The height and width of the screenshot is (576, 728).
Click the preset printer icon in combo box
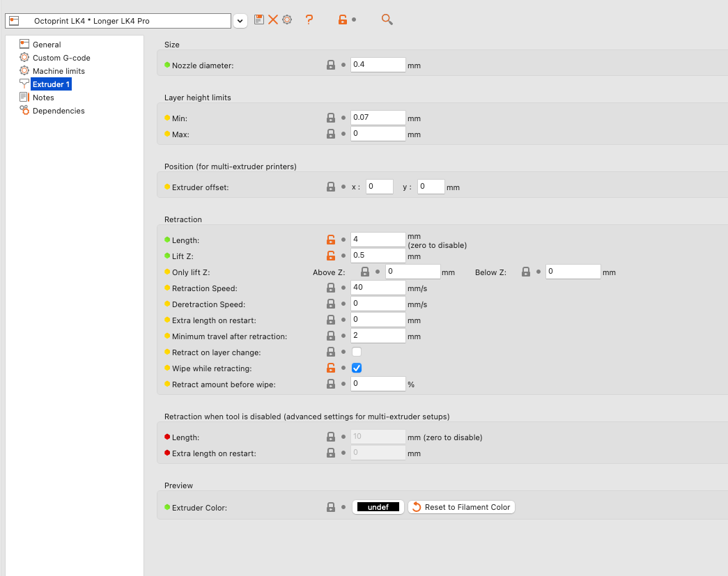tap(14, 21)
